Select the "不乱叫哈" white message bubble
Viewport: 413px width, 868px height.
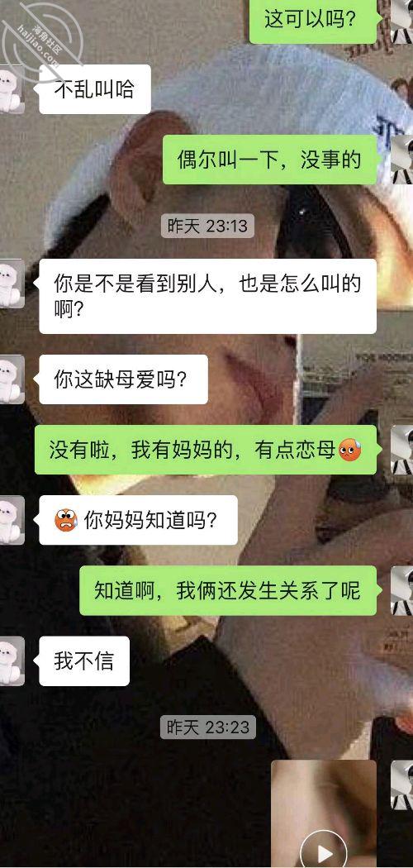(x=95, y=89)
